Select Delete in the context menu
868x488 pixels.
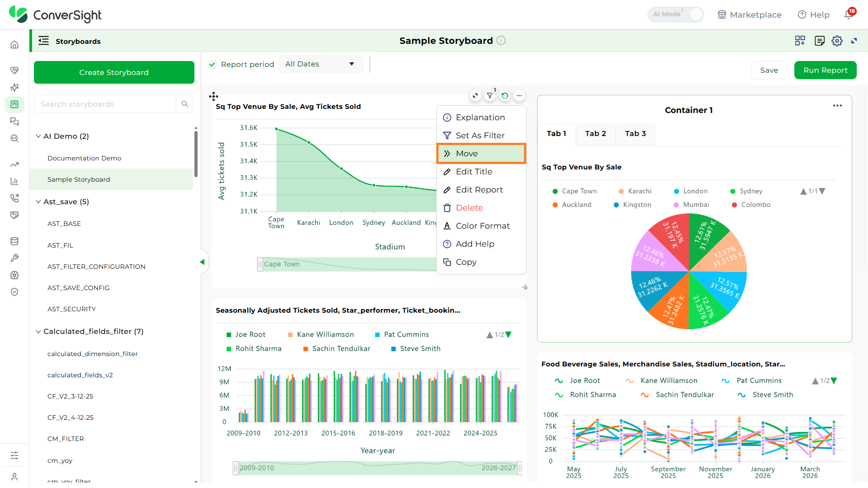481,208
